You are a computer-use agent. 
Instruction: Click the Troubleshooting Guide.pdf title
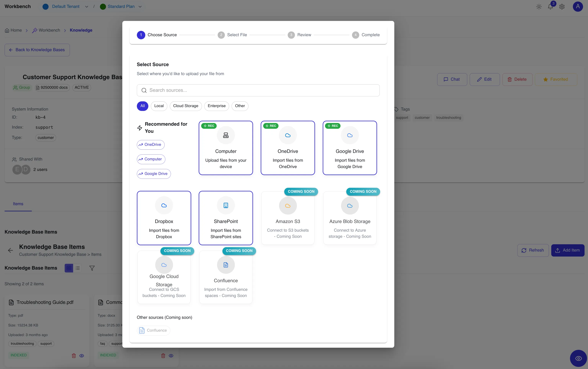[45, 302]
